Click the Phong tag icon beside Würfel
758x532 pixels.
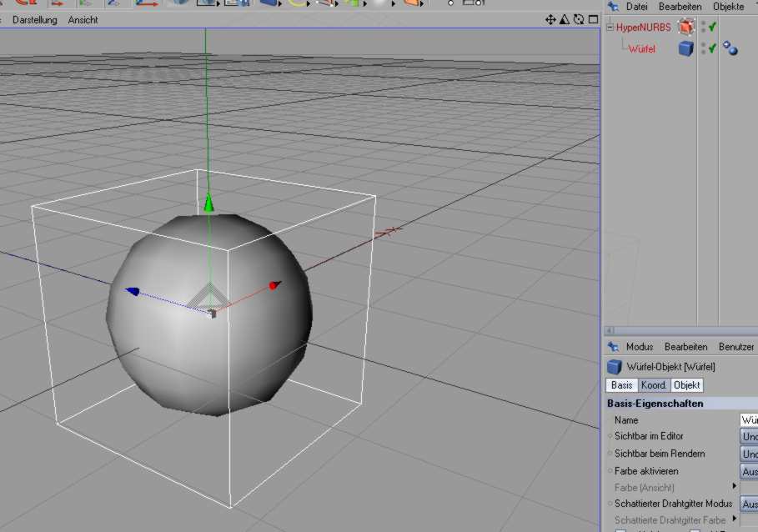(730, 48)
